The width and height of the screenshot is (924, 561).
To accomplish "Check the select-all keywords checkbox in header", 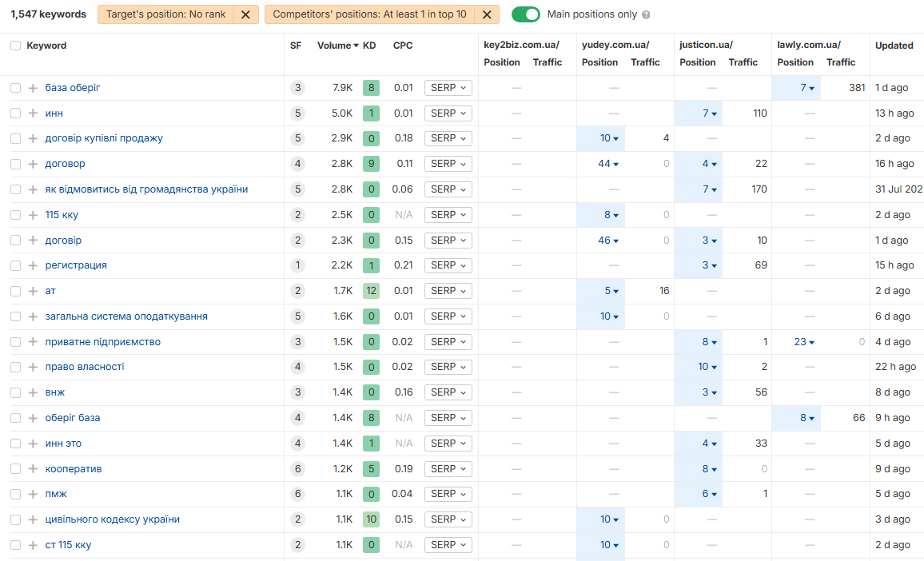I will (x=16, y=46).
